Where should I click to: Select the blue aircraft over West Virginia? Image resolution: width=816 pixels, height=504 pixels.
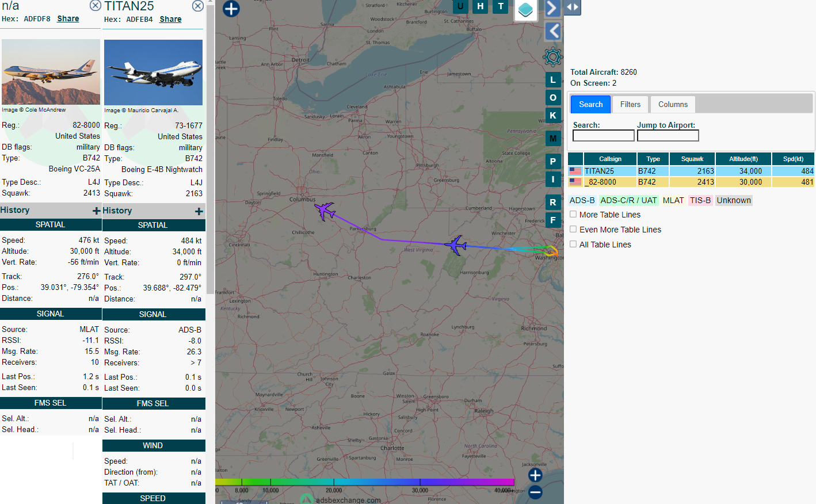pos(456,245)
